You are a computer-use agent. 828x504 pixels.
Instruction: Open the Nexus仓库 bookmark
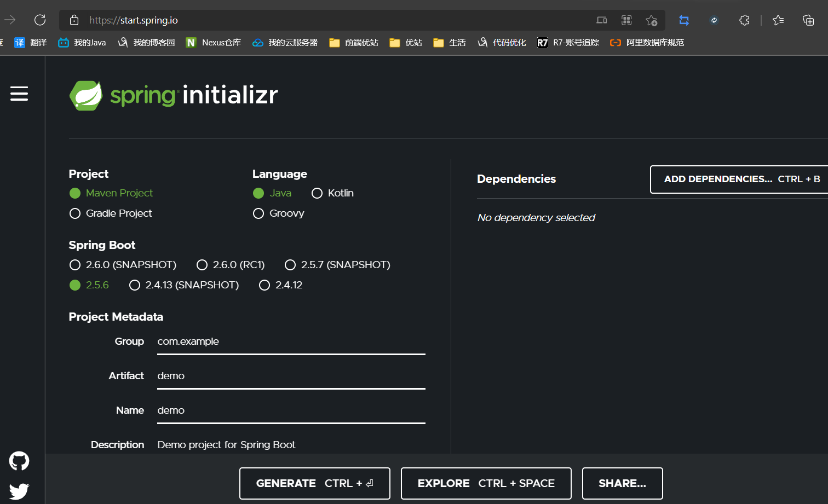coord(214,43)
